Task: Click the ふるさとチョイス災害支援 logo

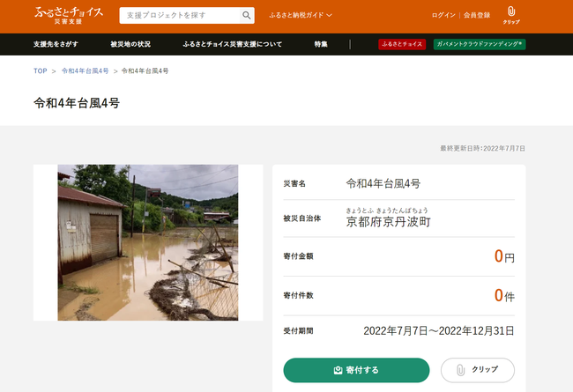Action: click(x=69, y=15)
